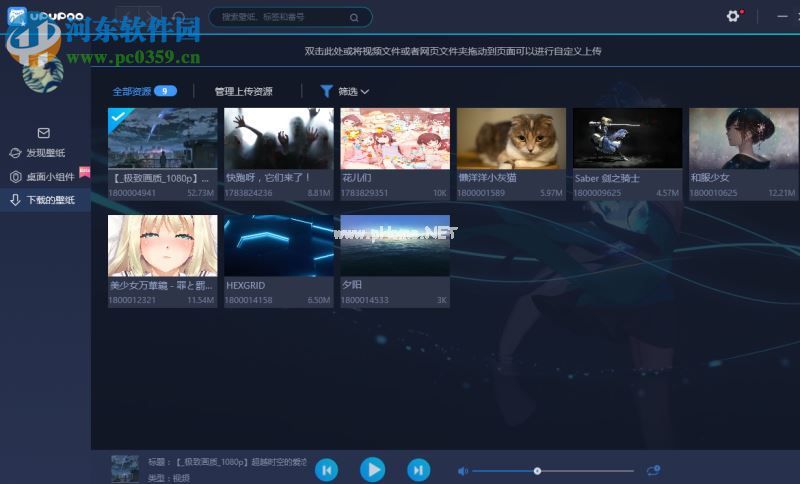Click the UPUPOO logo icon
The width and height of the screenshot is (800, 484).
[x=17, y=17]
